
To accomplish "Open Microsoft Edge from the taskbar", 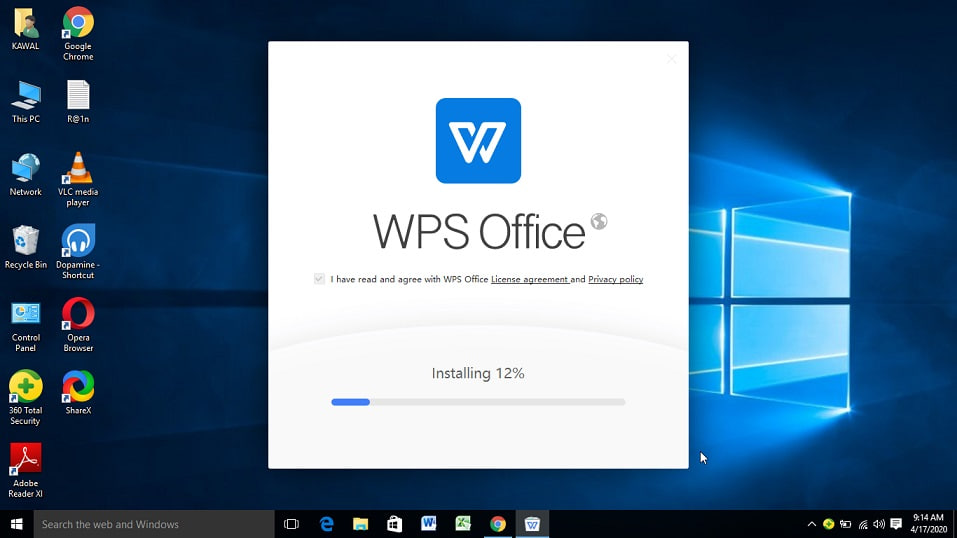I will tap(326, 524).
